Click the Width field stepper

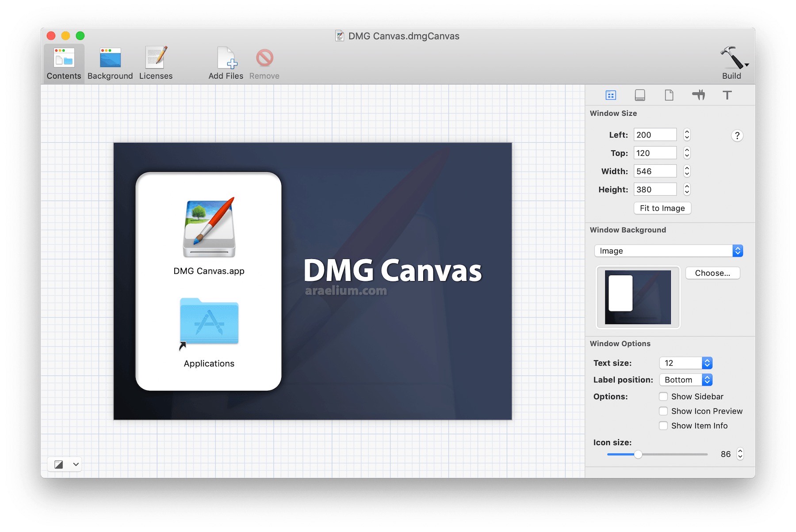687,171
